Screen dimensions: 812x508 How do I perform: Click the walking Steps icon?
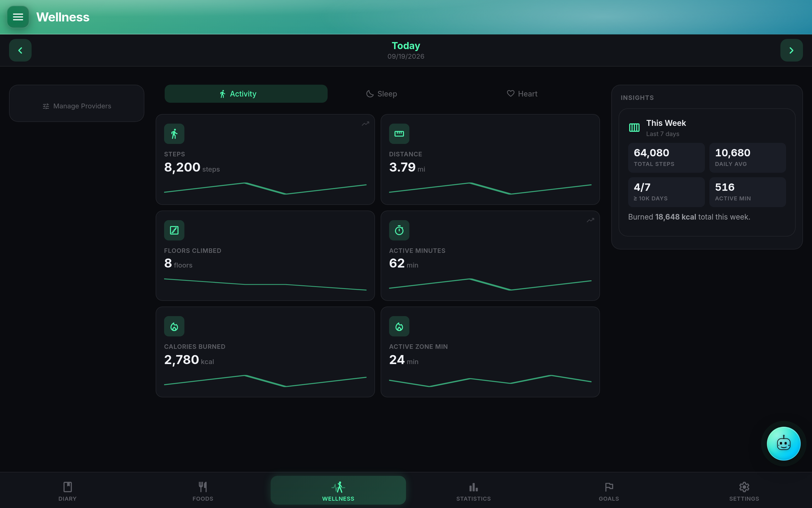[x=174, y=134]
